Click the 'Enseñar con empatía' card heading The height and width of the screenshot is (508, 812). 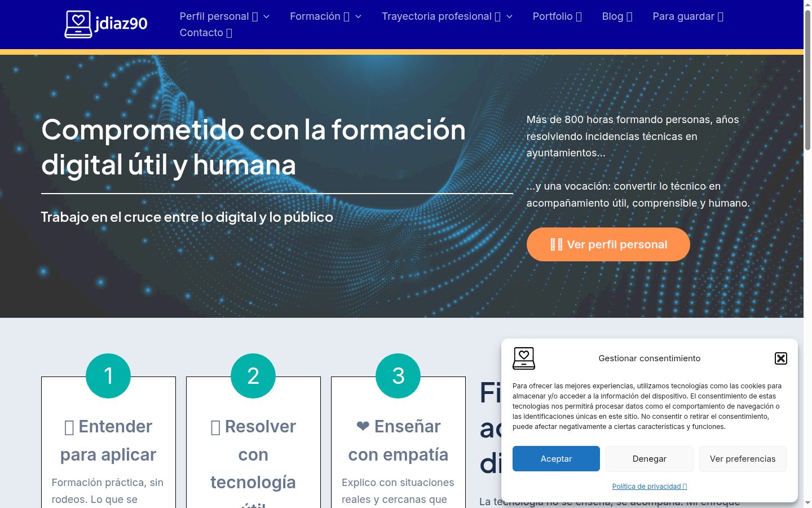click(398, 440)
